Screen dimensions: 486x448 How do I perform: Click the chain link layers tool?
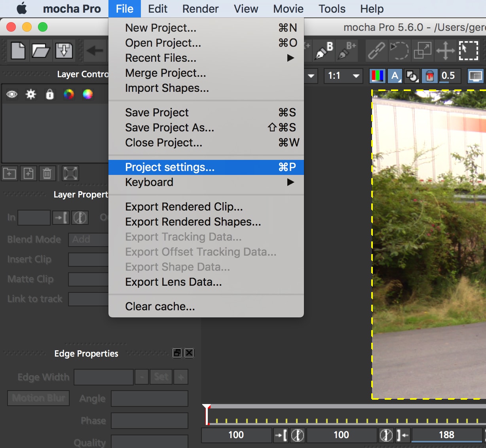(376, 51)
